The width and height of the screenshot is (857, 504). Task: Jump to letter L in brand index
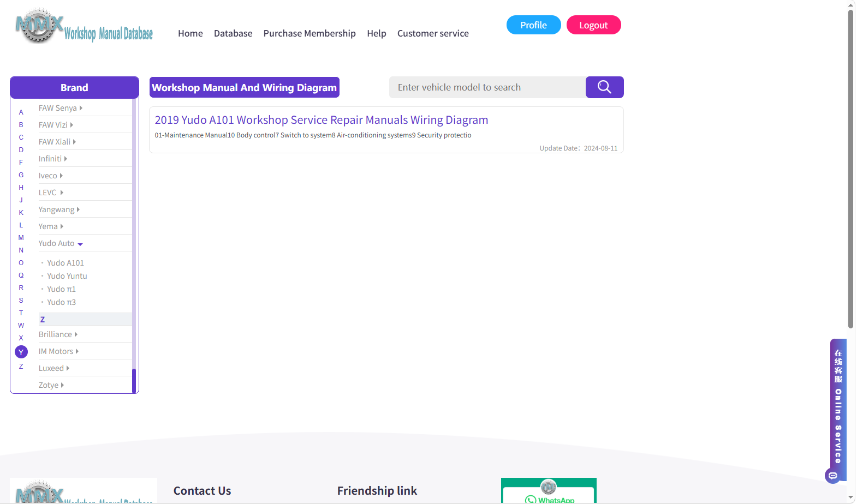click(x=21, y=225)
